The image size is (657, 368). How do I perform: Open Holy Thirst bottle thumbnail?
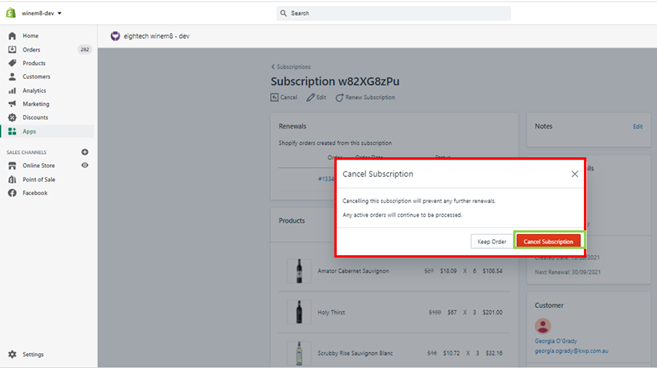click(x=299, y=312)
